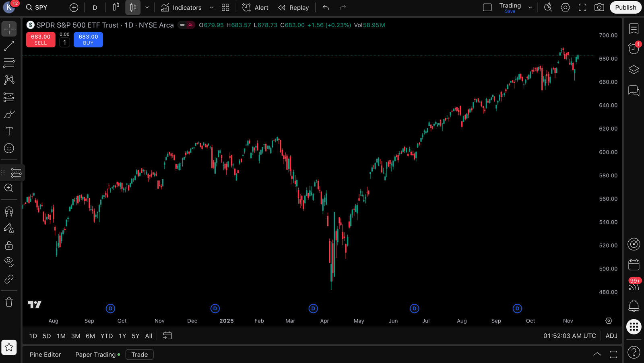Viewport: 644px width, 363px height.
Task: Expand the chart type dropdown arrow
Action: (147, 8)
